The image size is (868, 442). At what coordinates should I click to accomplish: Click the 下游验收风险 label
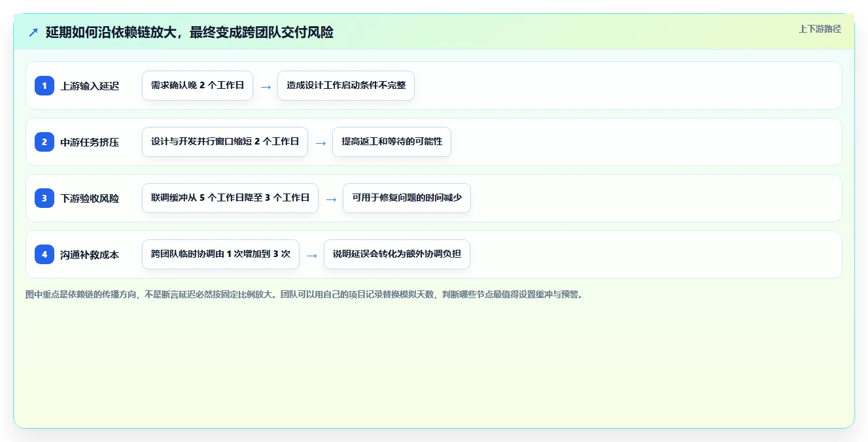(x=90, y=198)
